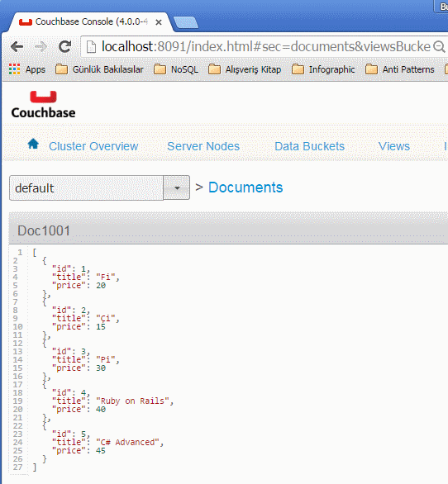The image size is (448, 484).
Task: Click the opening bracket on line 1
Action: click(35, 253)
